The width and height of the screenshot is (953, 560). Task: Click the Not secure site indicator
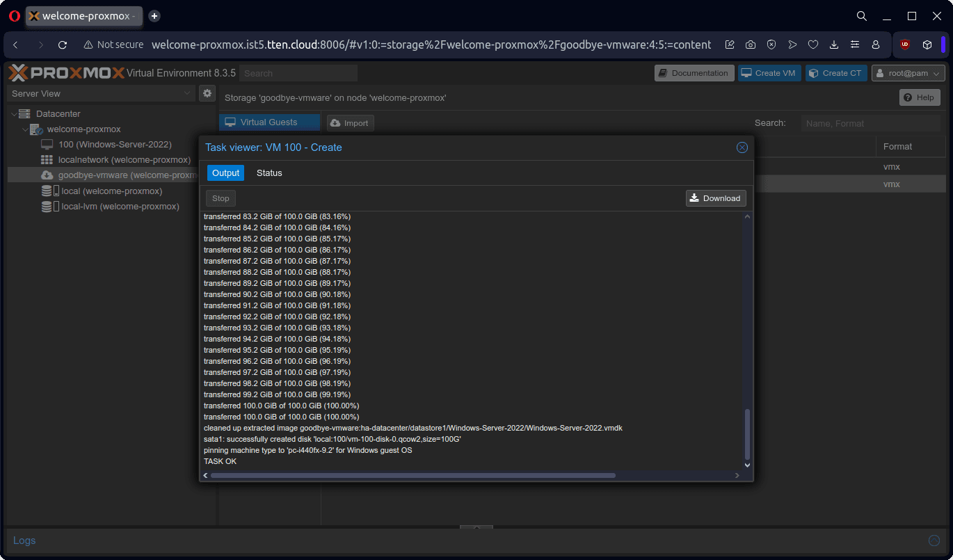[x=113, y=45]
